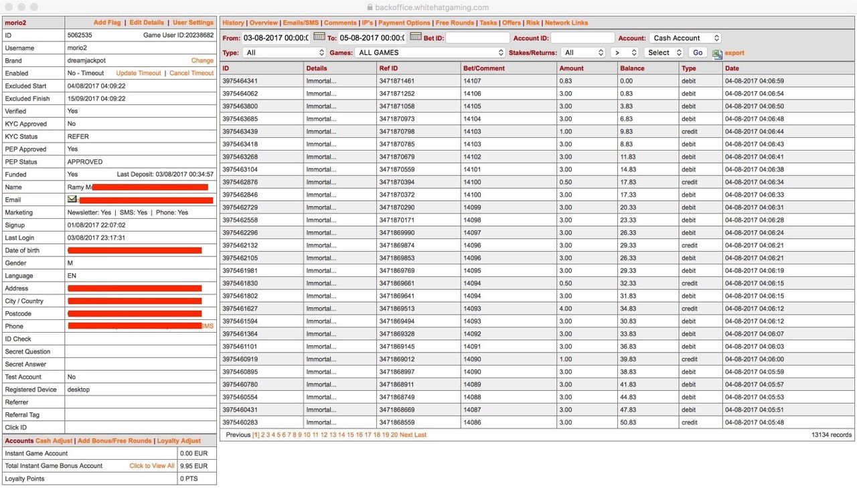Click the Cancel Timeout link
This screenshot has height=504, width=857.
(191, 73)
